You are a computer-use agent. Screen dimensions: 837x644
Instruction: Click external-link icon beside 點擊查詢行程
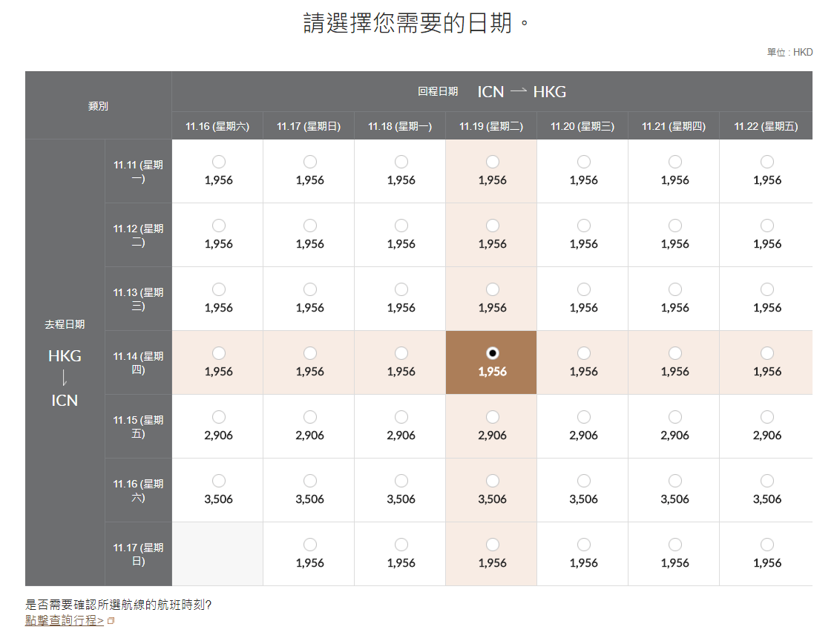[x=111, y=621]
